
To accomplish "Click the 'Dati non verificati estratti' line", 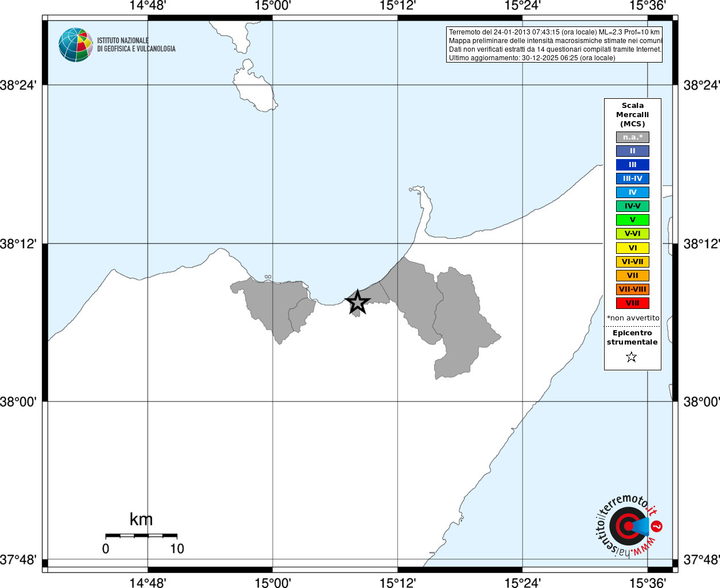I will point(555,49).
